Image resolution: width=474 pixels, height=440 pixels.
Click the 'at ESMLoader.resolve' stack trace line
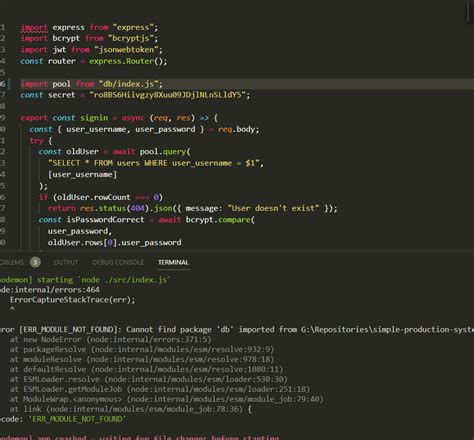149,379
